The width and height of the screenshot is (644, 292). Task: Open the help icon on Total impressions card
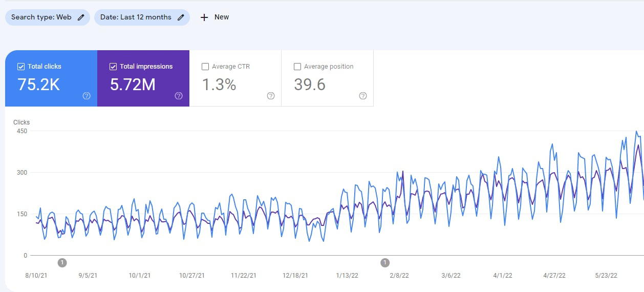coord(179,96)
